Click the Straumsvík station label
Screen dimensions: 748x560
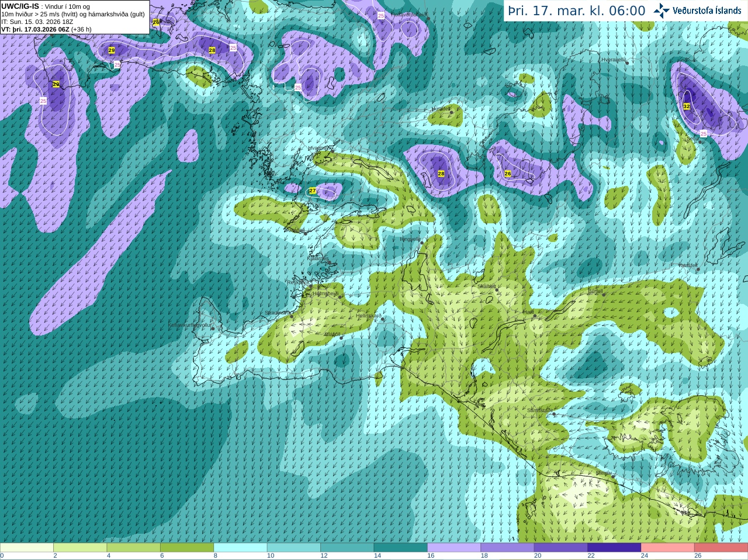[278, 313]
